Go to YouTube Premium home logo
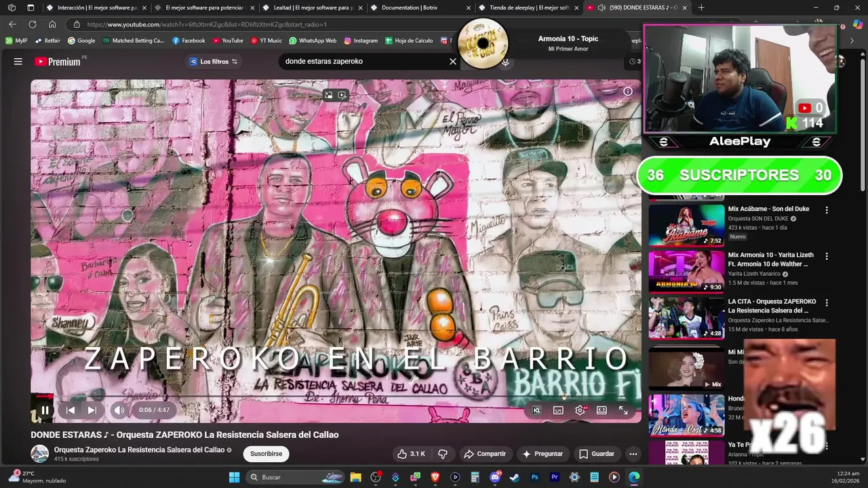The width and height of the screenshot is (868, 488). [58, 62]
